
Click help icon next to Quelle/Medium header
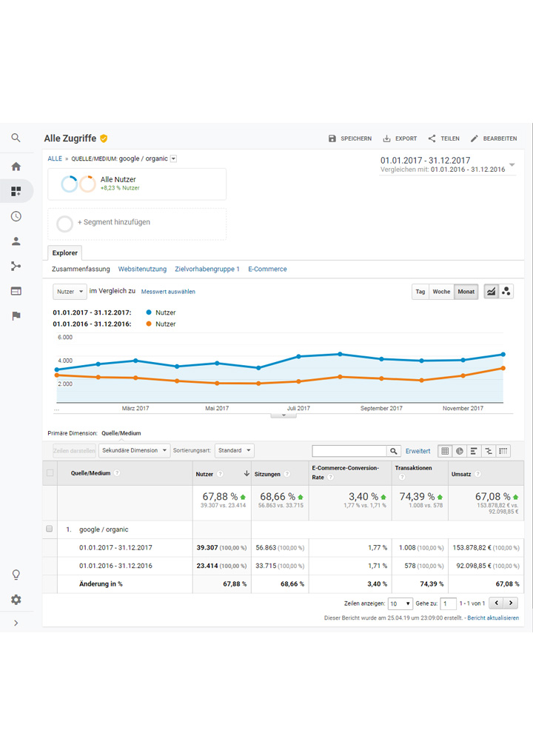click(x=117, y=473)
